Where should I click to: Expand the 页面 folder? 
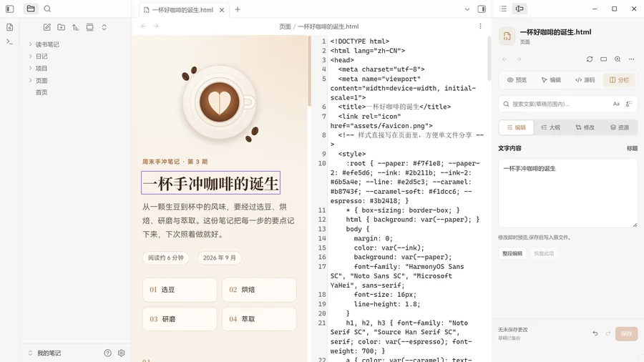click(30, 80)
